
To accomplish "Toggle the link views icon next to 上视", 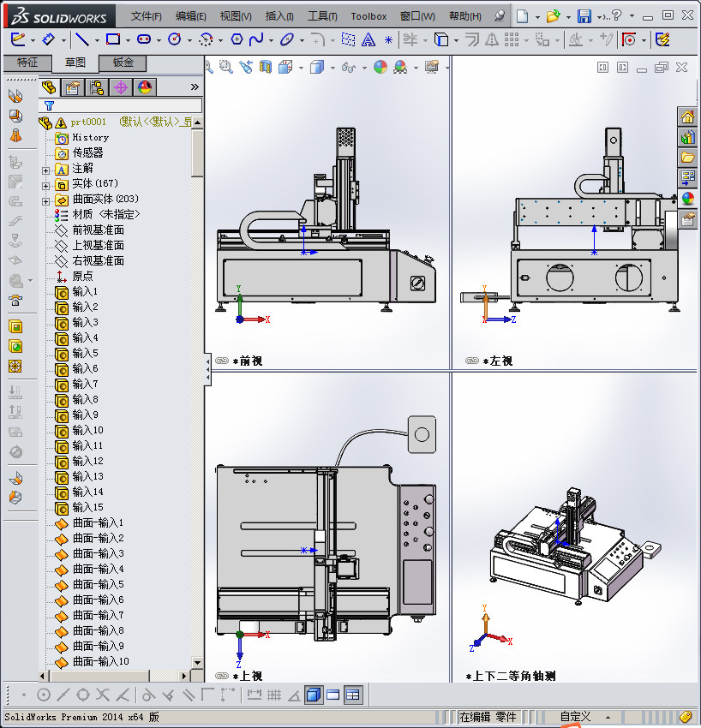I will pos(222,676).
